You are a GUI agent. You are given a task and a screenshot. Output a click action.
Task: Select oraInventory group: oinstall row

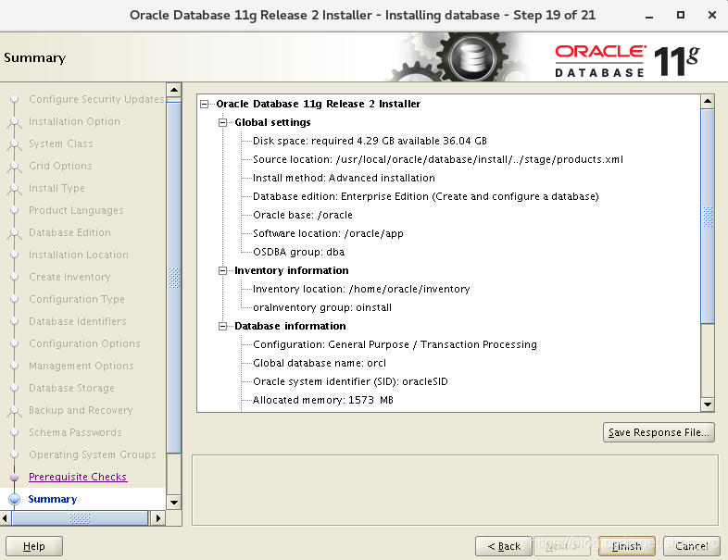(322, 307)
